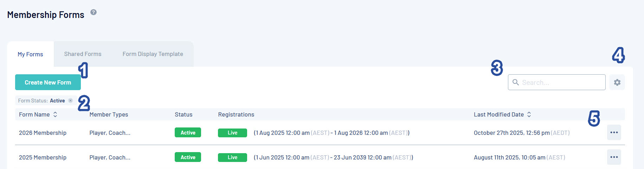Open the 2025 Membership form row
Screen dimensions: 644x169
[x=320, y=157]
